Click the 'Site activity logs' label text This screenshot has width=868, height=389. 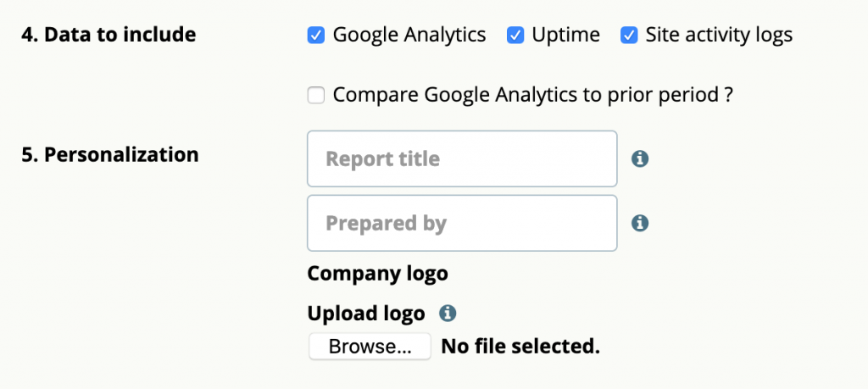click(x=719, y=36)
